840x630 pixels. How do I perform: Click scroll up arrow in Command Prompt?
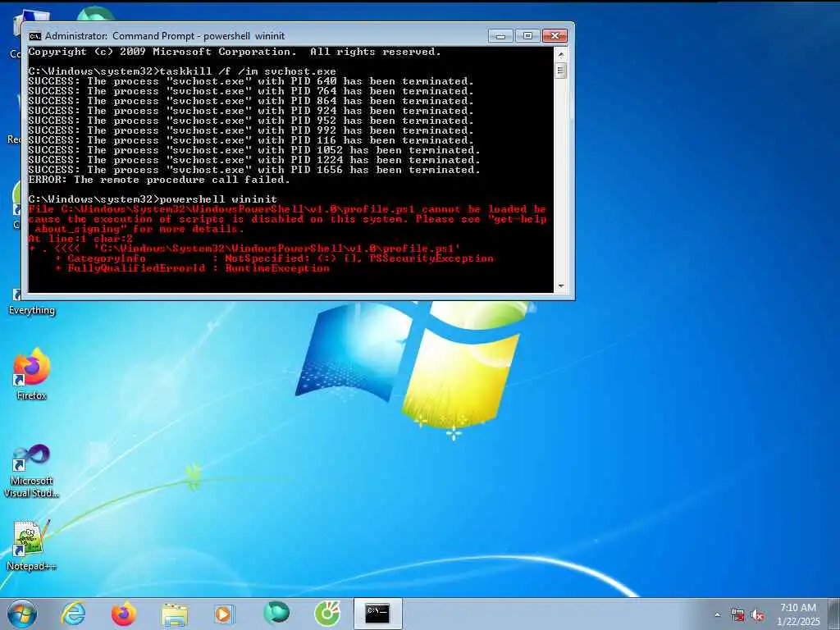tap(561, 54)
